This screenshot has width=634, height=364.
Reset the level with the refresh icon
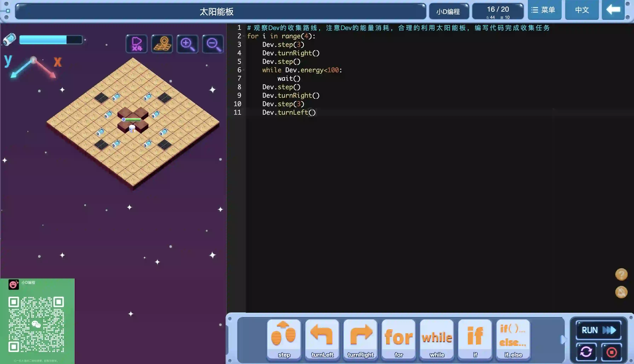coord(586,352)
